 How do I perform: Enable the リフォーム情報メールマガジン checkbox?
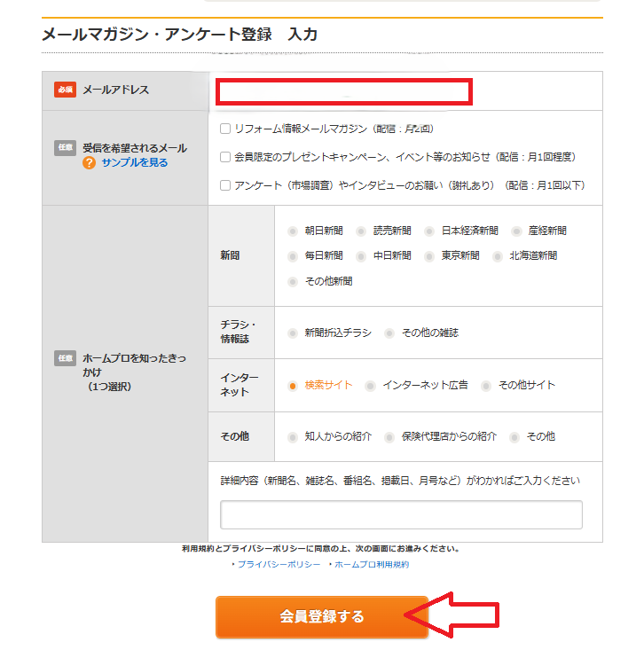tap(225, 129)
